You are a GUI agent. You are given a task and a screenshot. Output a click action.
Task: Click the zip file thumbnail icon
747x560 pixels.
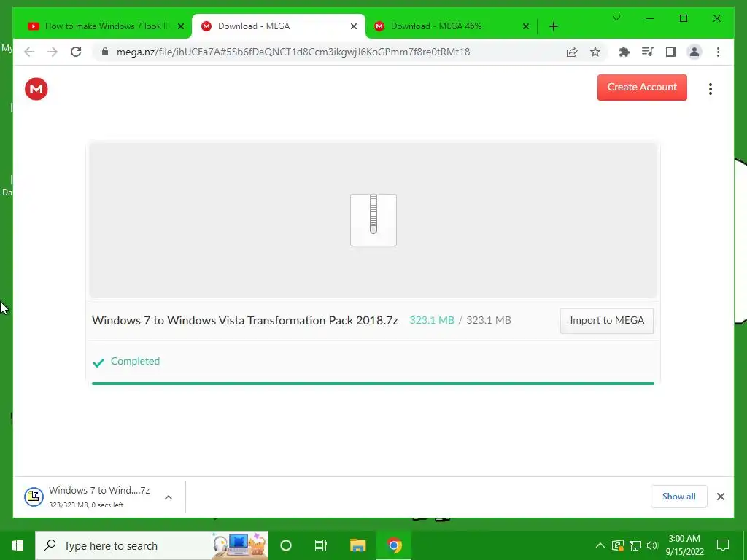[x=373, y=220]
